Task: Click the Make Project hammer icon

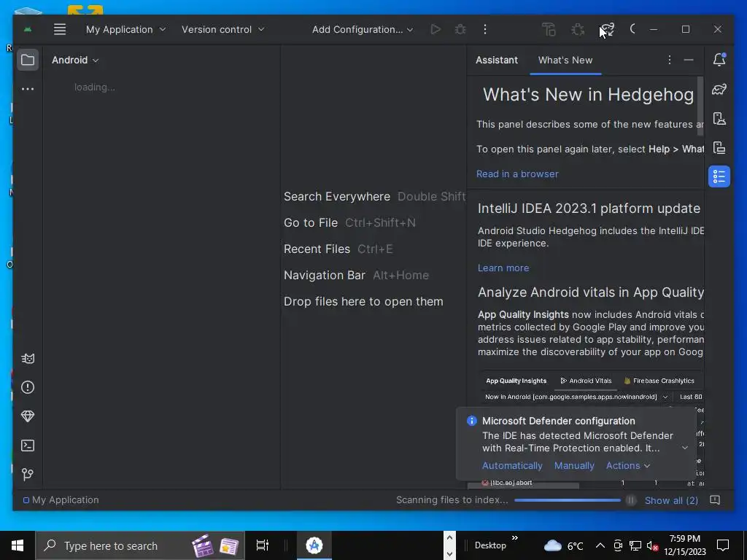Action: [549, 29]
